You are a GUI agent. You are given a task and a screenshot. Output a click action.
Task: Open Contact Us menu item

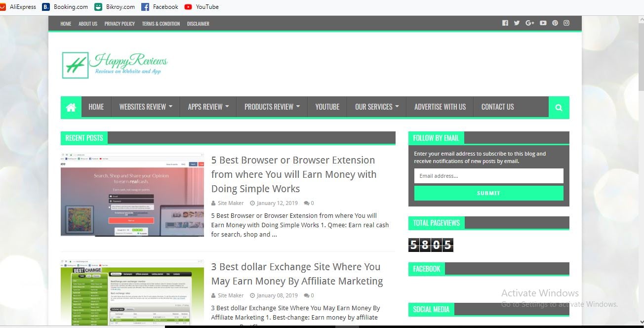497,107
